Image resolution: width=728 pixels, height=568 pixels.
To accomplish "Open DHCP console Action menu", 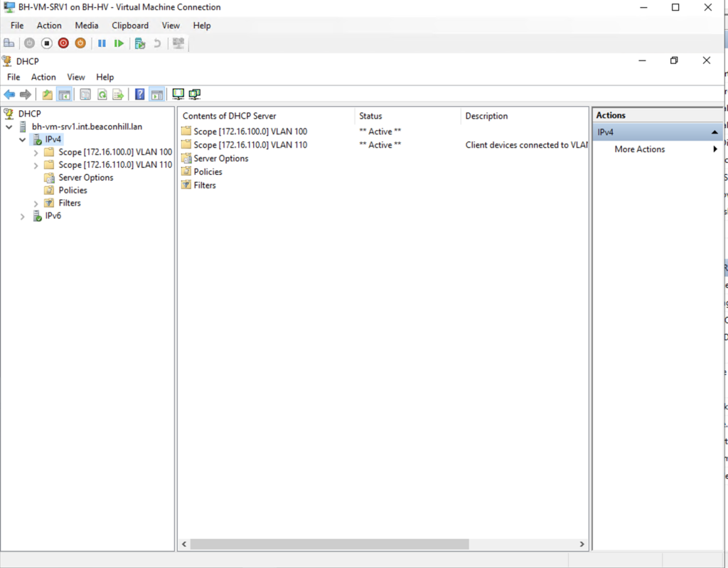I will pyautogui.click(x=43, y=77).
